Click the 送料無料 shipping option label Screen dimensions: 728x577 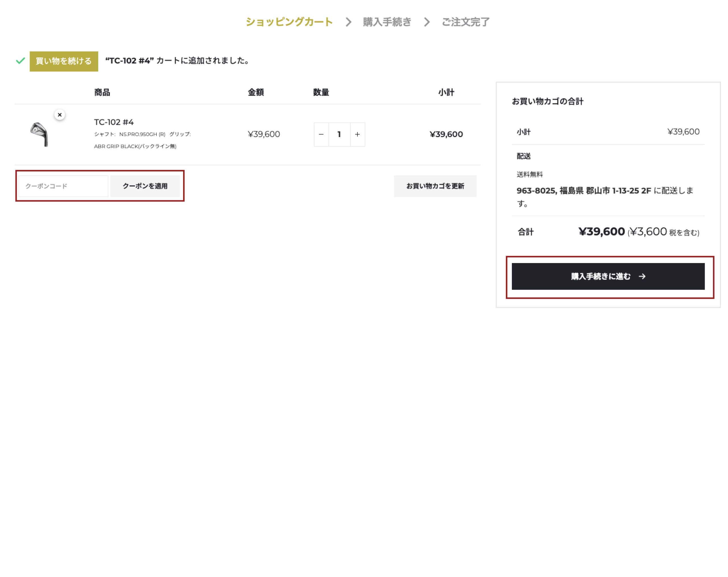[x=530, y=175]
